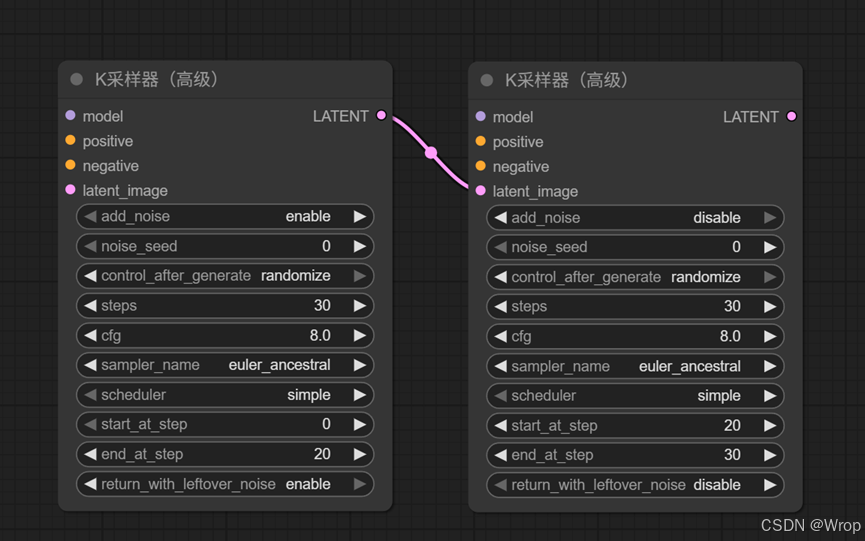Image resolution: width=865 pixels, height=541 pixels.
Task: Toggle add_noise disable in the right node
Action: (x=635, y=218)
